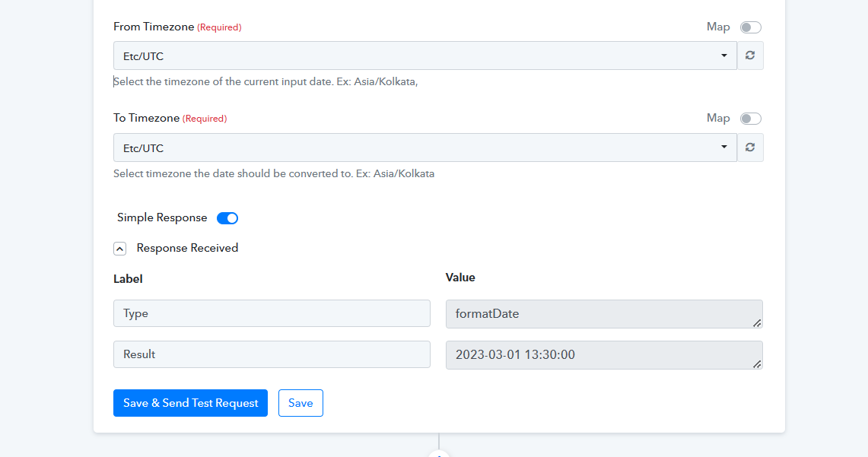
Task: Click the Result label field
Action: [x=272, y=354]
